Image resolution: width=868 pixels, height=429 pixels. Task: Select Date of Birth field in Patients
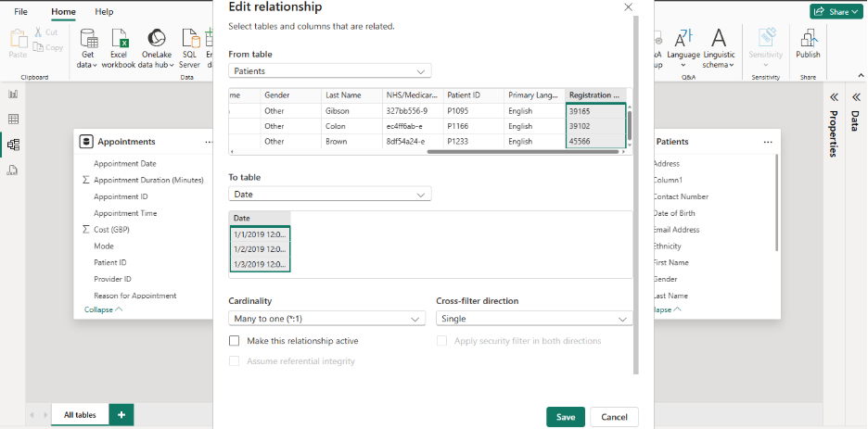coord(673,213)
